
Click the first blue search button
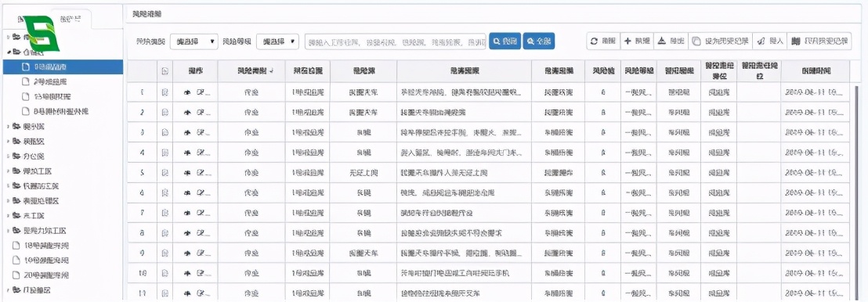tap(505, 41)
